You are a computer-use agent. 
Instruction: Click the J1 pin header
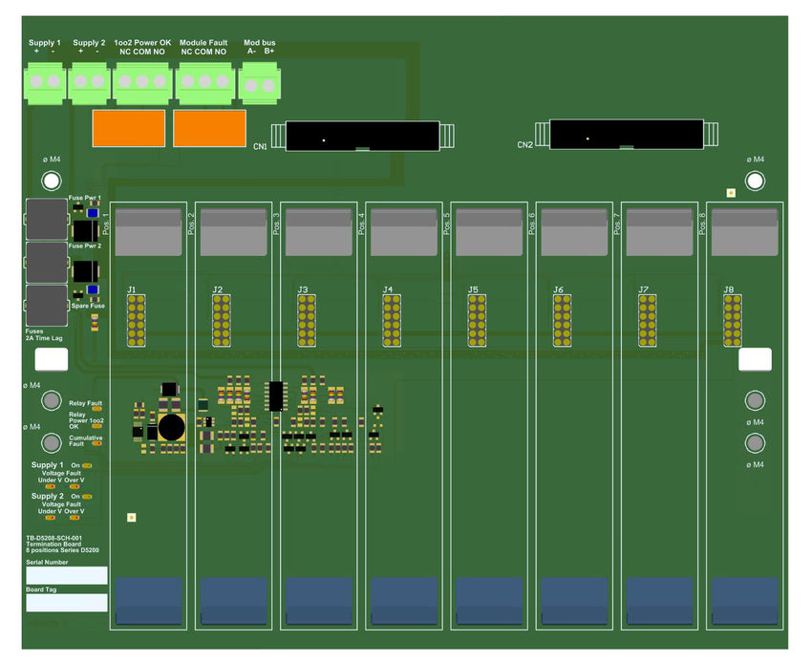(137, 320)
